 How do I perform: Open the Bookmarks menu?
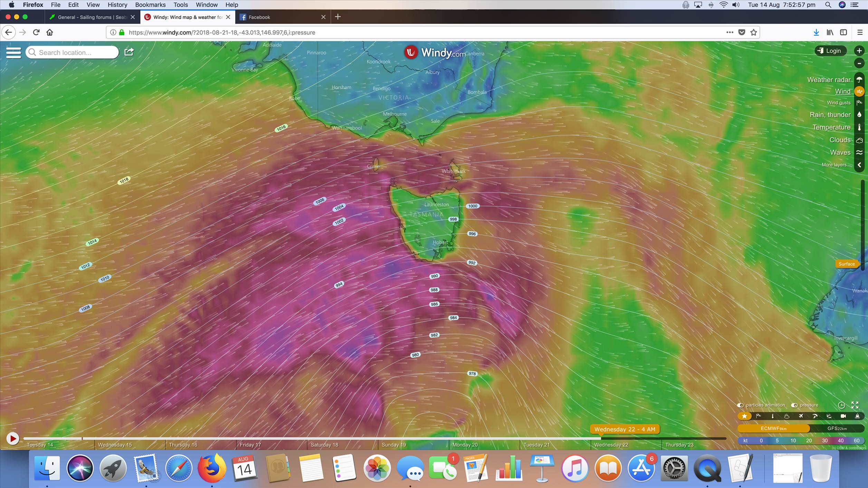(150, 5)
